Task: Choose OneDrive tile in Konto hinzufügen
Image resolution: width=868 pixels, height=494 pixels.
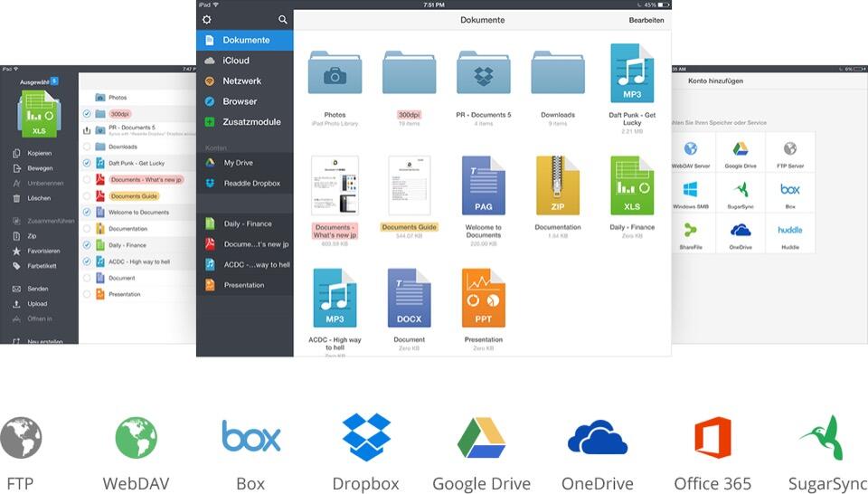Action: pos(741,233)
